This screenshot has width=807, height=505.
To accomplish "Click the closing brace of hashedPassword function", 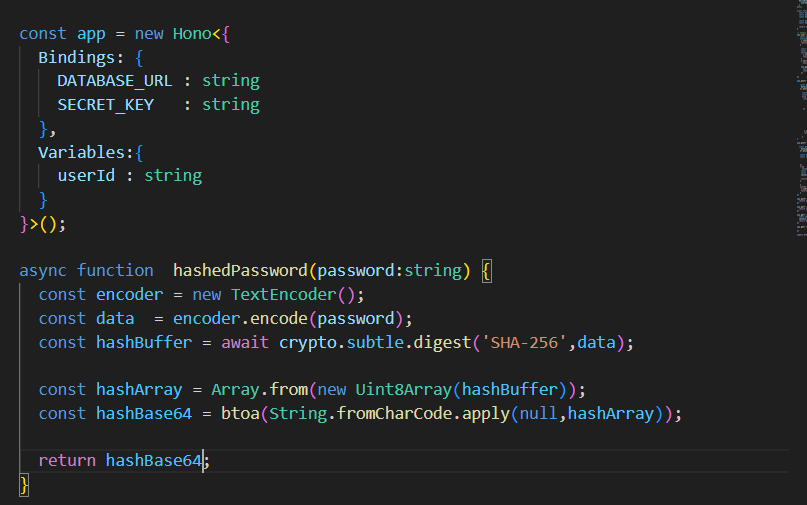I will point(24,485).
